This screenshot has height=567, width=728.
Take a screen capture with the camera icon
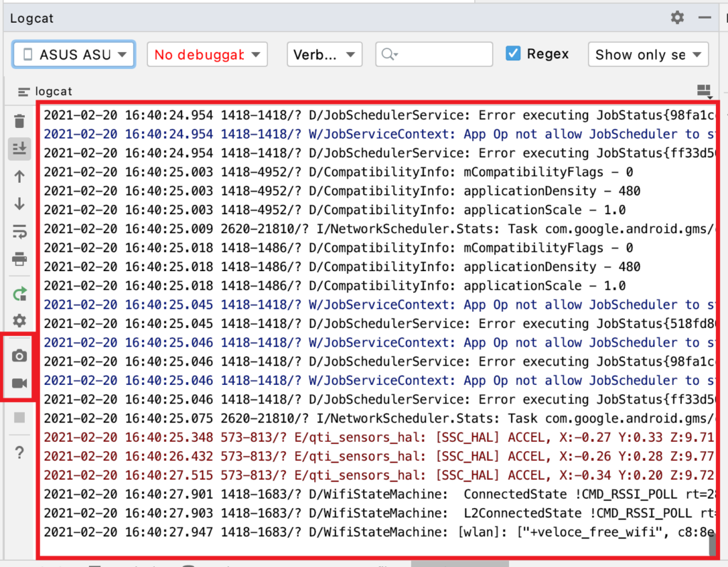(19, 356)
